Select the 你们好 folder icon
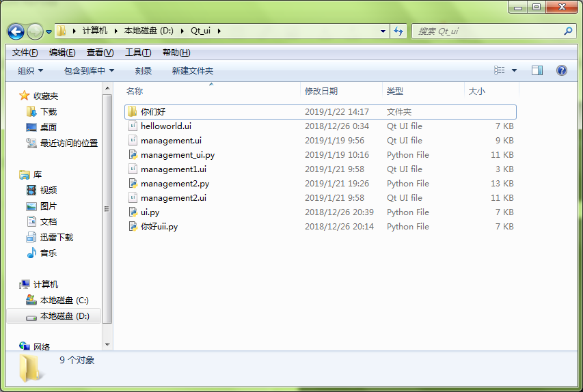Viewport: 583px width, 392px height. 132,111
